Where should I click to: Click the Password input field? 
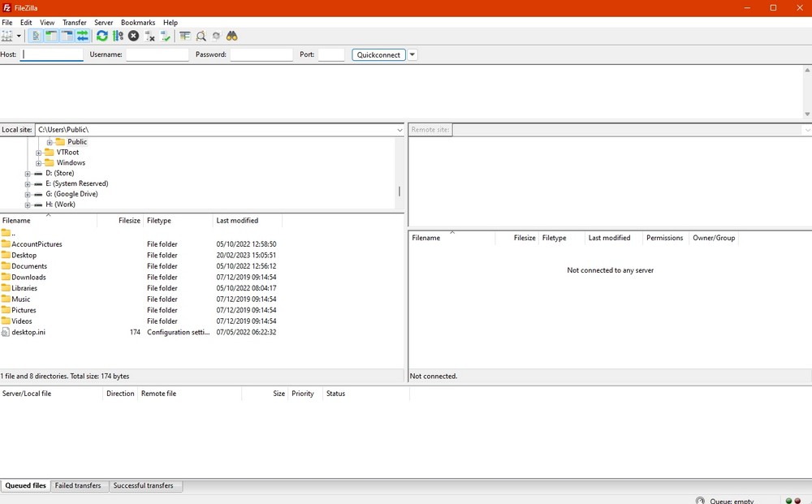[x=261, y=54]
